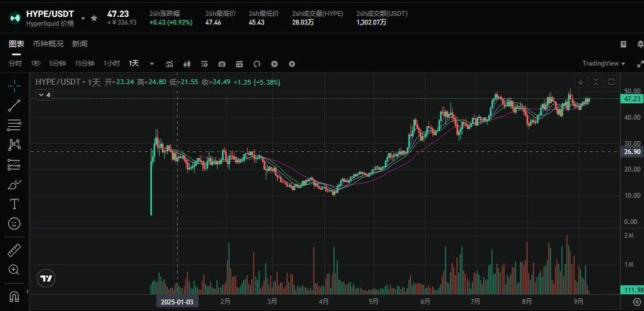
Task: Select the 分时 timeframe
Action: pos(15,63)
